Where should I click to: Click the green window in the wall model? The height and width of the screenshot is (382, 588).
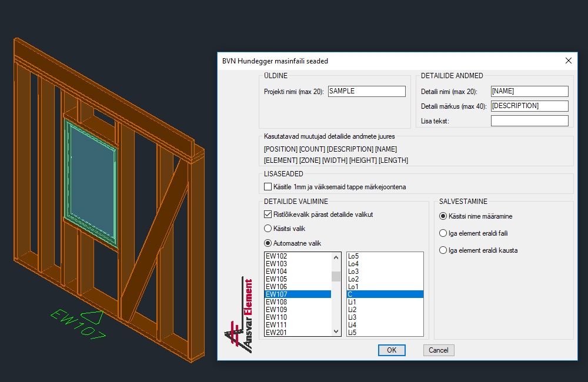[91, 183]
